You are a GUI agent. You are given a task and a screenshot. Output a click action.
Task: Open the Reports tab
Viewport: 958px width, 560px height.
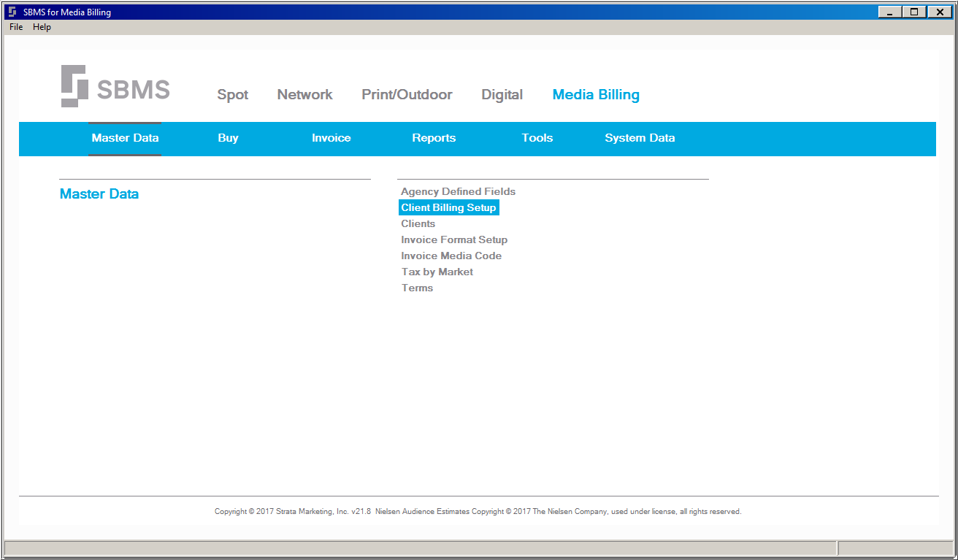coord(434,138)
